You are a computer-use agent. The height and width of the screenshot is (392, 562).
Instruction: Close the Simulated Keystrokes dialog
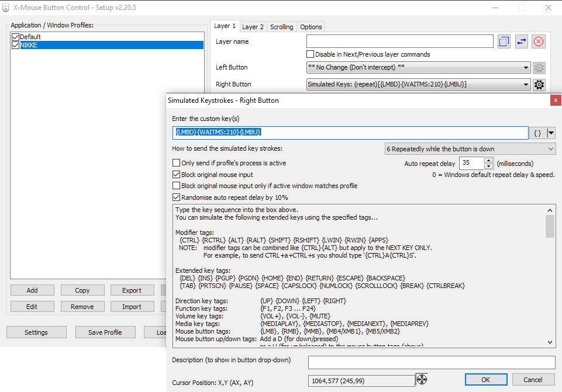coord(556,100)
